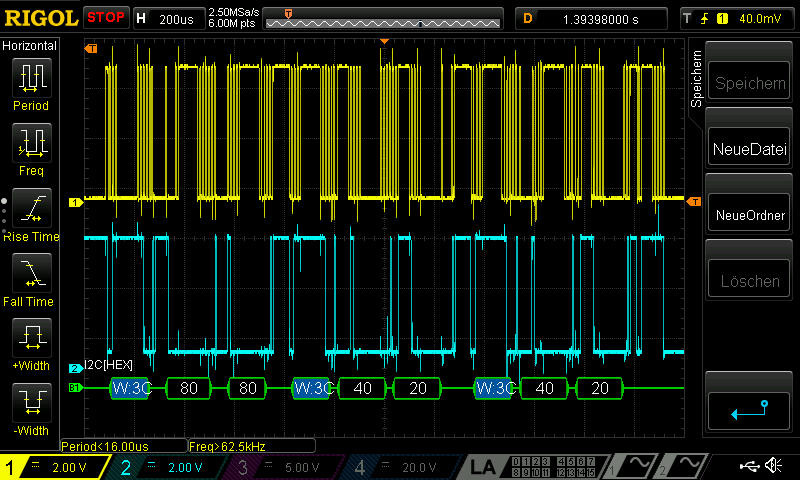Select the Freq measurement icon

point(30,143)
